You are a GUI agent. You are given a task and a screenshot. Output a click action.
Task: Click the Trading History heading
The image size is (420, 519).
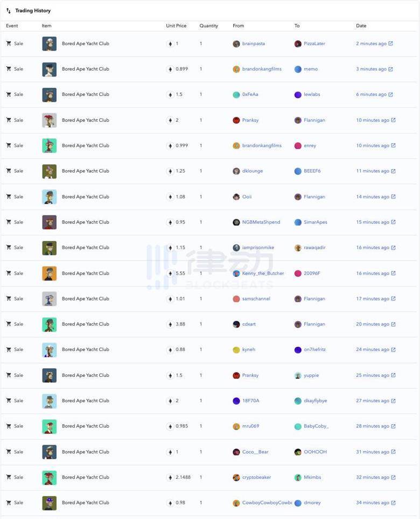(x=33, y=11)
